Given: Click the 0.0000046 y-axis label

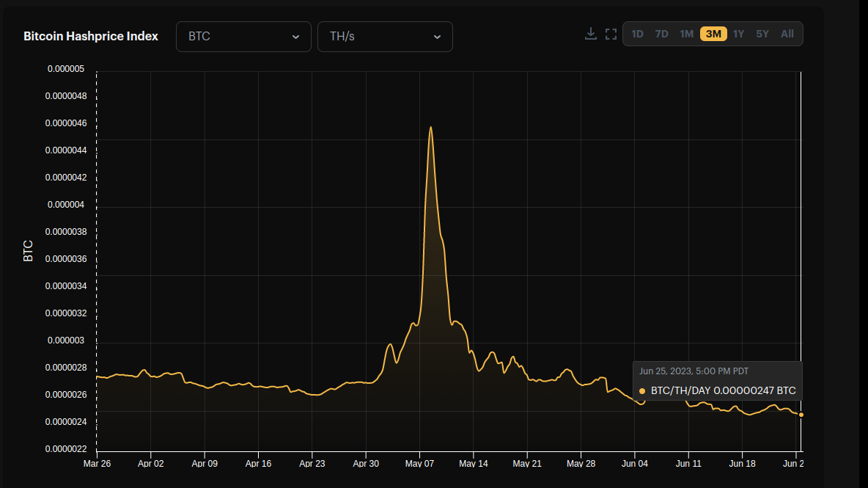Looking at the screenshot, I should pyautogui.click(x=66, y=123).
